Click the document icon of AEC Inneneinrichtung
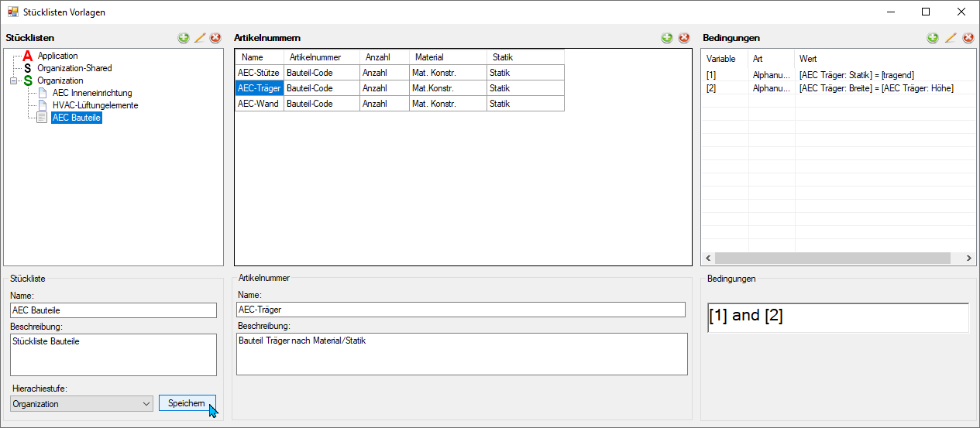980x428 pixels. coord(43,93)
